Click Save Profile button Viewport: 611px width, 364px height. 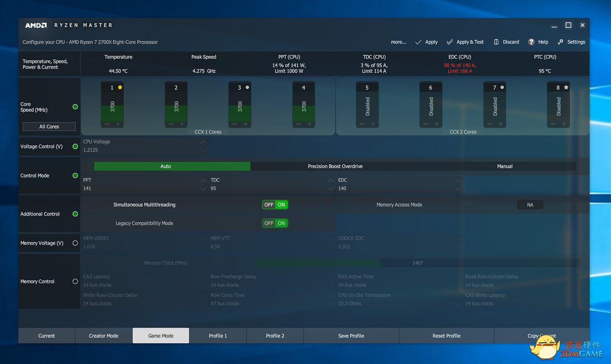[351, 335]
